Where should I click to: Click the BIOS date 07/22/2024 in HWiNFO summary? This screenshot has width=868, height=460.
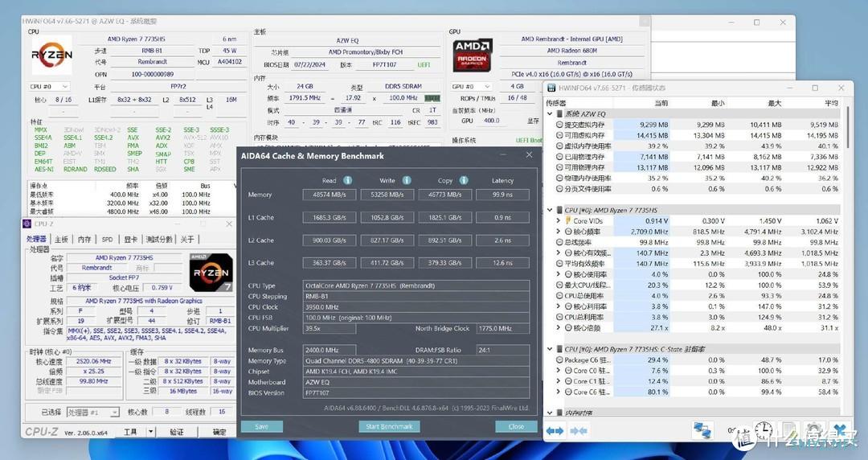point(309,64)
